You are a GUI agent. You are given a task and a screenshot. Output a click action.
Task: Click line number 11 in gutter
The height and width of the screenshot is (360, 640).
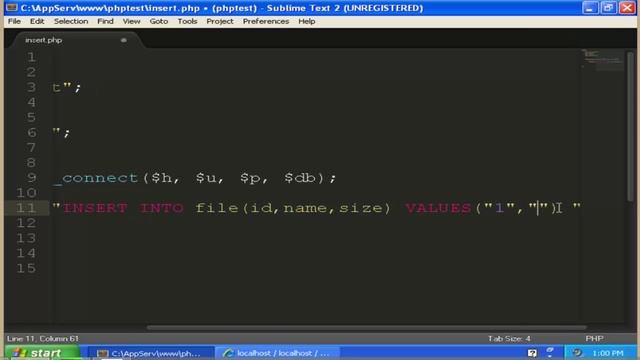click(x=26, y=208)
